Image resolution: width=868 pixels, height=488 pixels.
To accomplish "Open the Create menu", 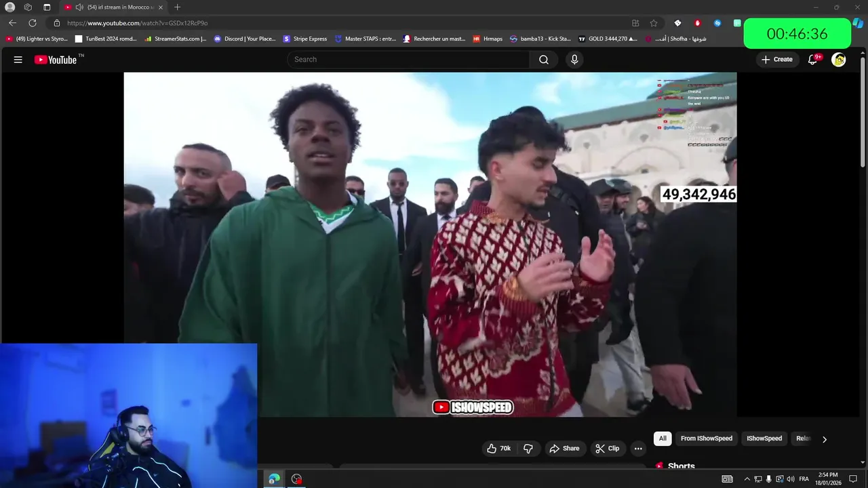I will 777,60.
